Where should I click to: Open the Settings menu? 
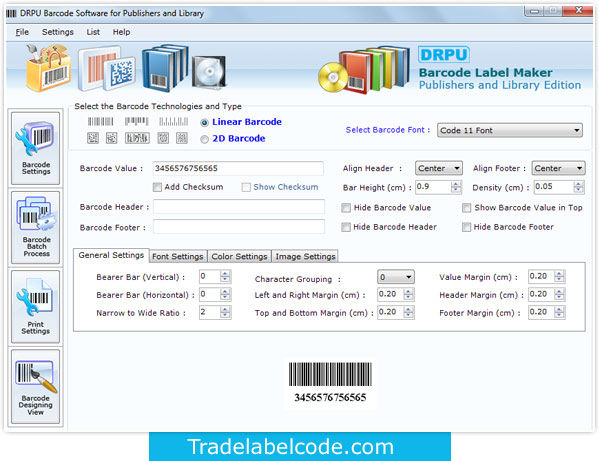(58, 32)
